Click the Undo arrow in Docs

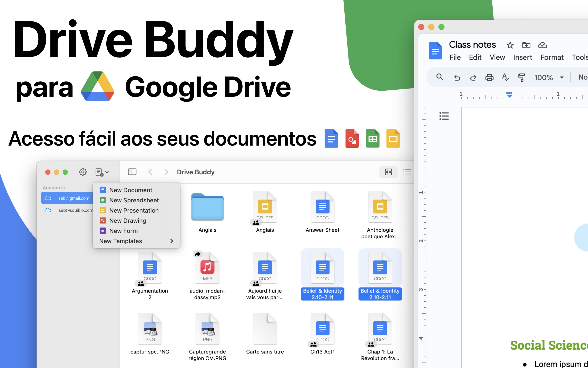(457, 78)
